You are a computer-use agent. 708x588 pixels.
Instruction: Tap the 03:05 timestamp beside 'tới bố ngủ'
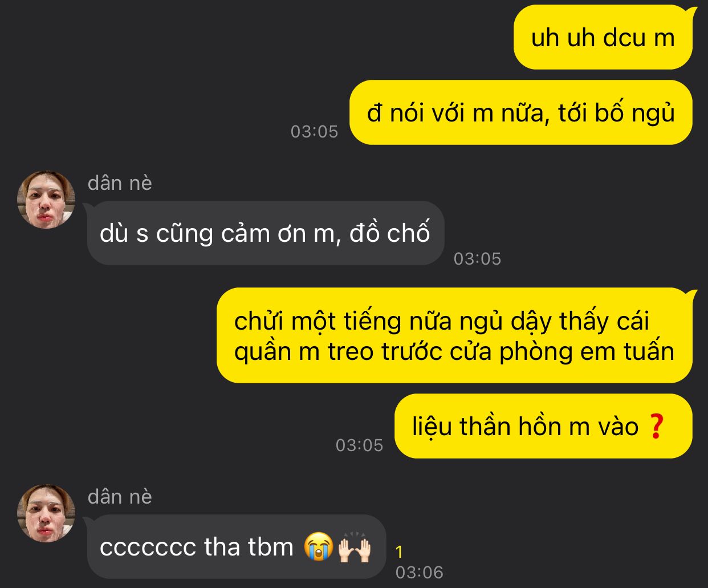point(314,132)
